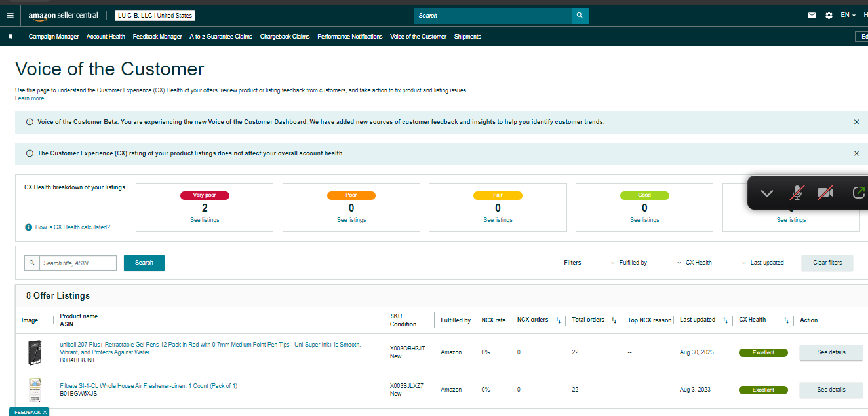See listings under Poor

[x=351, y=220]
